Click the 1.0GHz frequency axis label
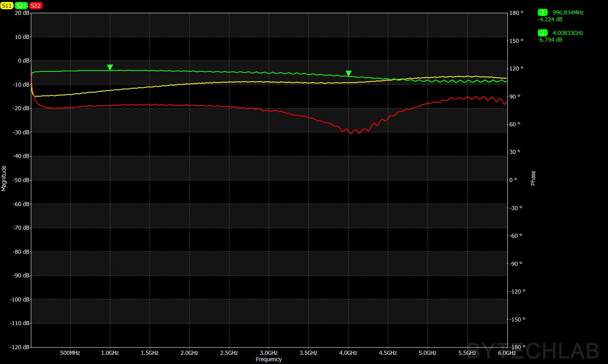608x364 pixels. pos(110,353)
